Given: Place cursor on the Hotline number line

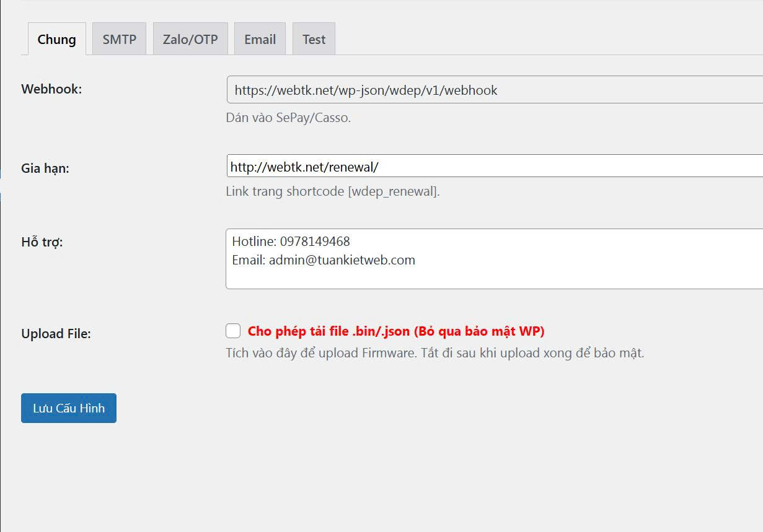Looking at the screenshot, I should (x=291, y=242).
